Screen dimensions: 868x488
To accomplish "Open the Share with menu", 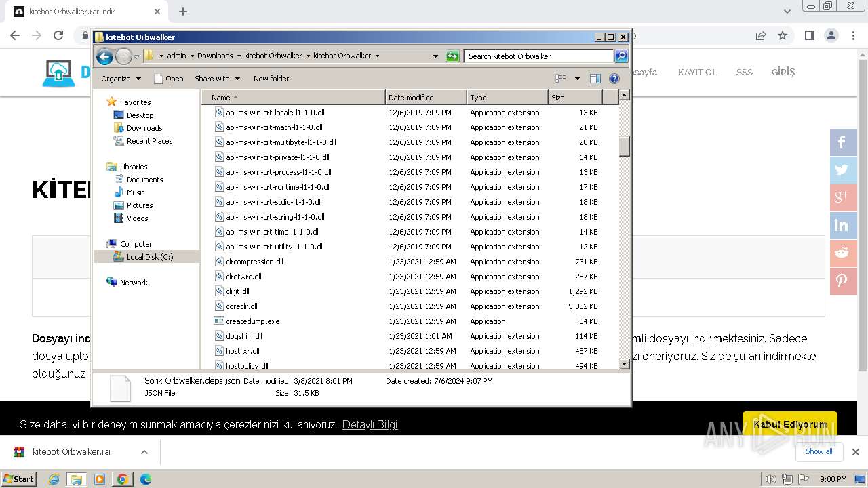I will pos(217,79).
